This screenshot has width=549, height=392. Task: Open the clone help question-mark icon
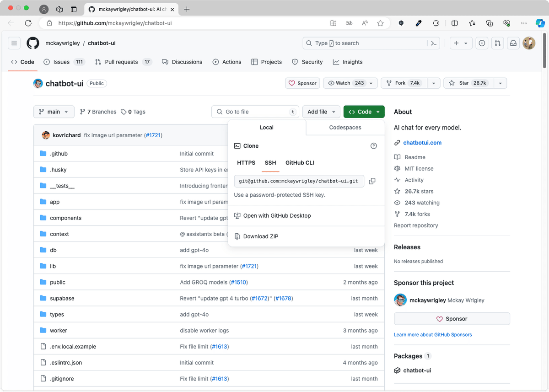(x=374, y=146)
